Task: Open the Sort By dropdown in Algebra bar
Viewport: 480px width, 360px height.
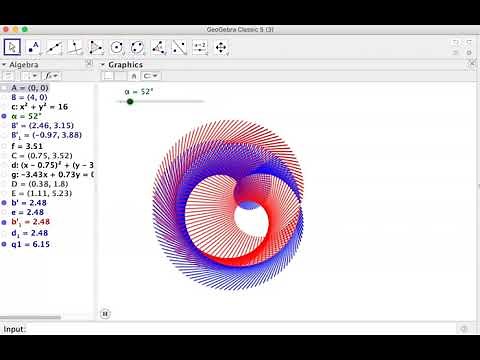Action: point(30,76)
